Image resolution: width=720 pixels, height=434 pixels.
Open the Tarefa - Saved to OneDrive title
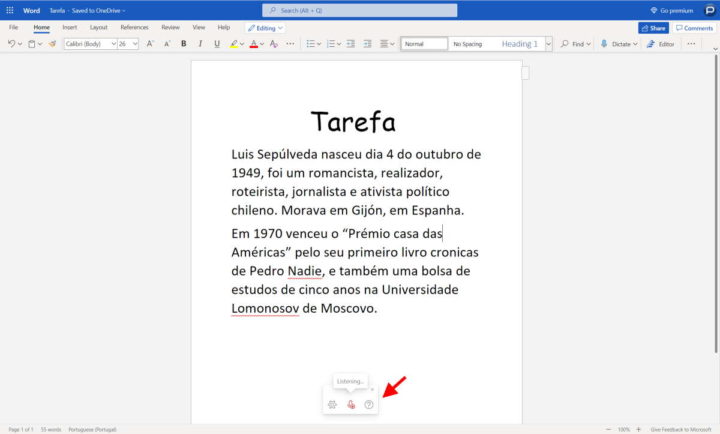(x=87, y=10)
